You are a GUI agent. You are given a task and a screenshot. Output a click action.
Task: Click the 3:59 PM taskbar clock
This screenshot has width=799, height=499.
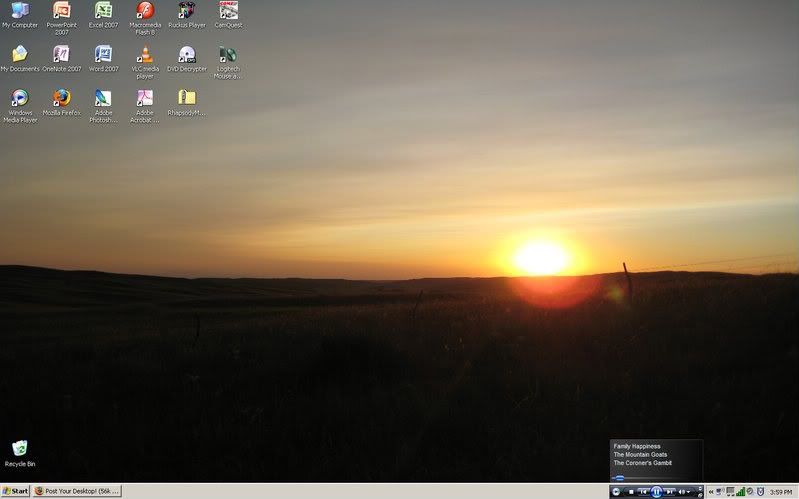tap(781, 492)
